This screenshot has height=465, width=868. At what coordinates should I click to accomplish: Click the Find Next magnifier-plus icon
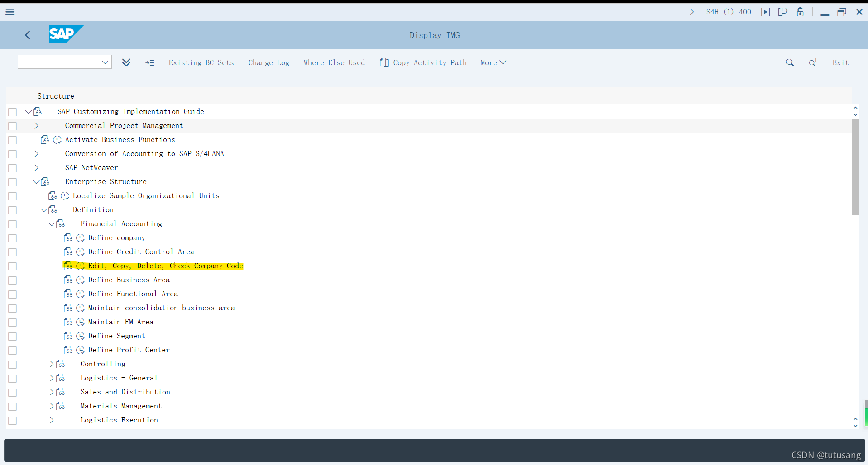(x=813, y=62)
